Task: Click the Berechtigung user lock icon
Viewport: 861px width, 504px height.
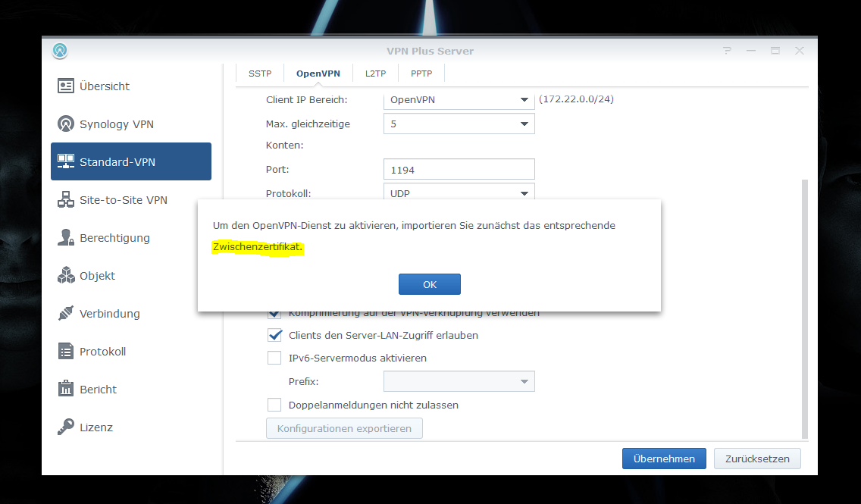Action: point(66,237)
